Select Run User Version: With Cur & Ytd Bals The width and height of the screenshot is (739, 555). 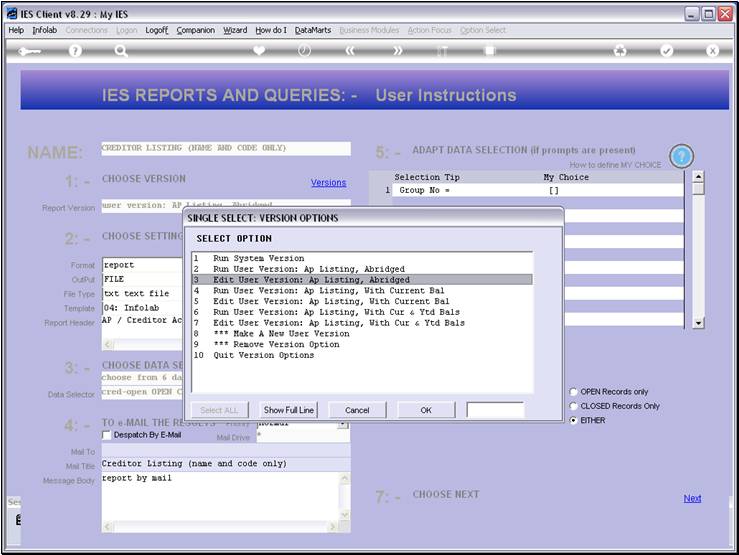pos(362,312)
